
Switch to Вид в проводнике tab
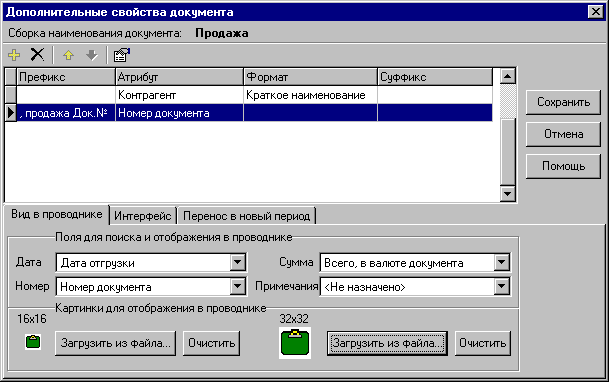click(x=57, y=214)
